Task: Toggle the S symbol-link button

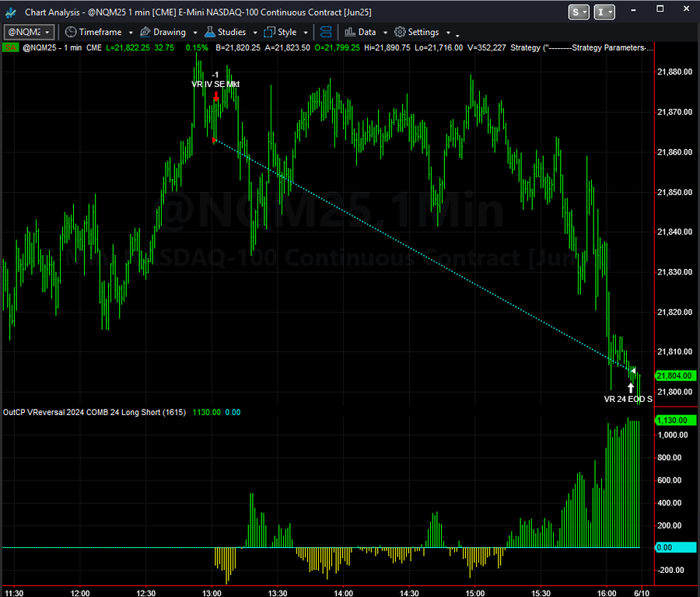Action: (579, 12)
